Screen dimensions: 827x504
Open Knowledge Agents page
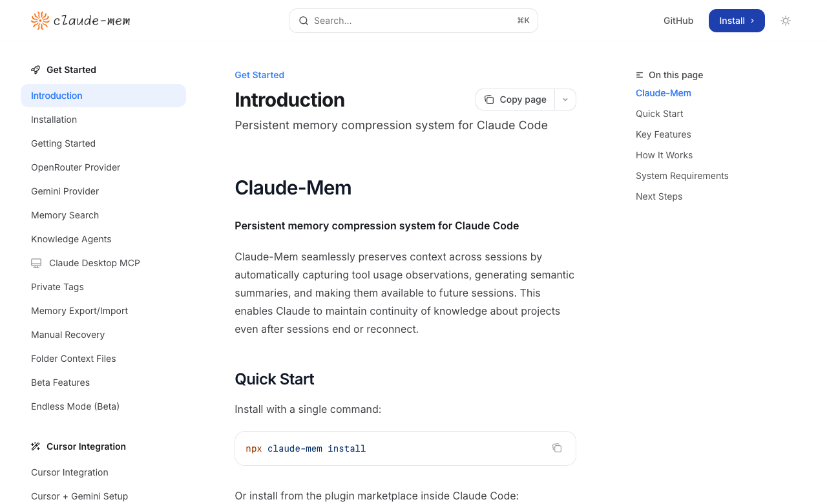click(x=103, y=239)
